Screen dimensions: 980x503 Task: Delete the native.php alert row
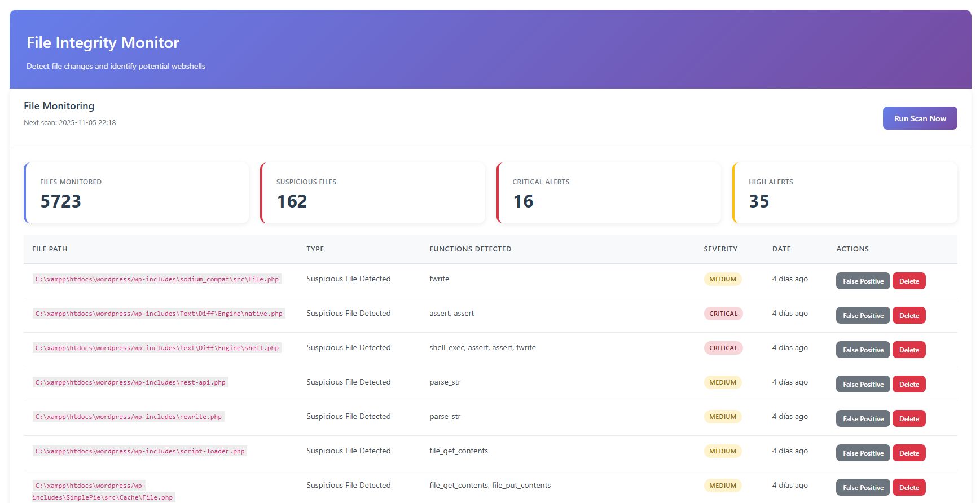tap(908, 315)
